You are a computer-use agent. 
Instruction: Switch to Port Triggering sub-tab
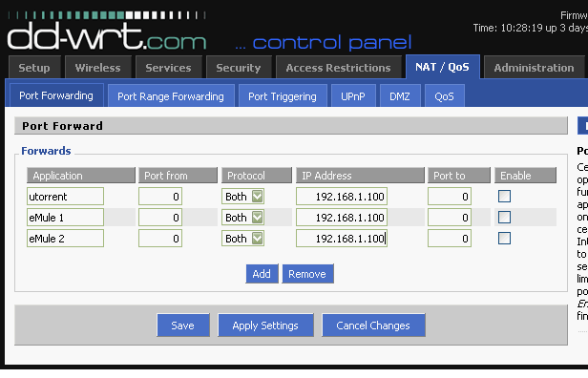[283, 96]
